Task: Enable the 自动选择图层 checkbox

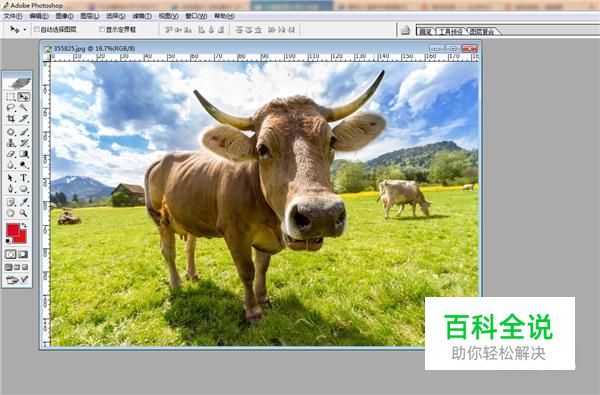Action: [x=37, y=29]
